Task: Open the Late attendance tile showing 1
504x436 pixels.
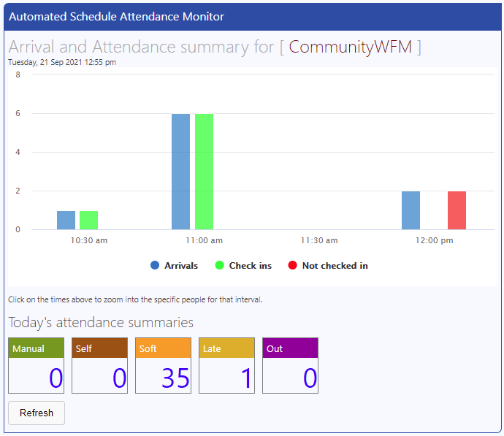Action: [x=226, y=366]
